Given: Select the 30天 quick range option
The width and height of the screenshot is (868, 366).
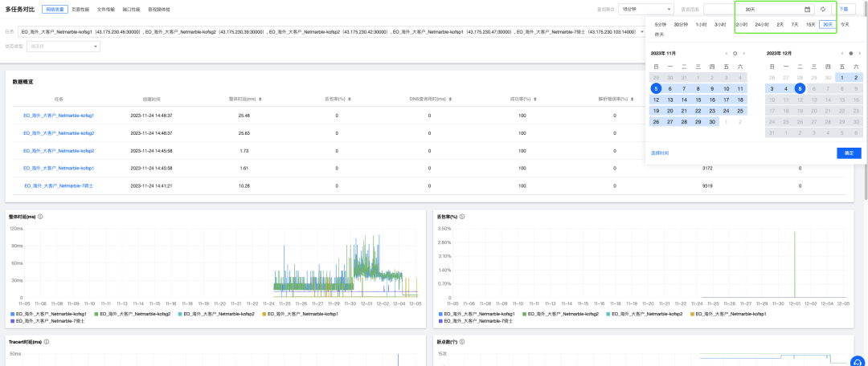Looking at the screenshot, I should point(828,24).
